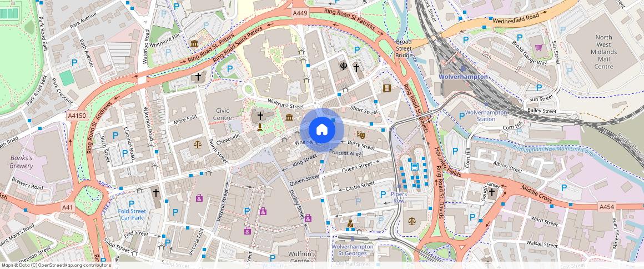Select the scales icon near Ring Road St. Davids
Screen dimensions: 644x269
pos(411,221)
